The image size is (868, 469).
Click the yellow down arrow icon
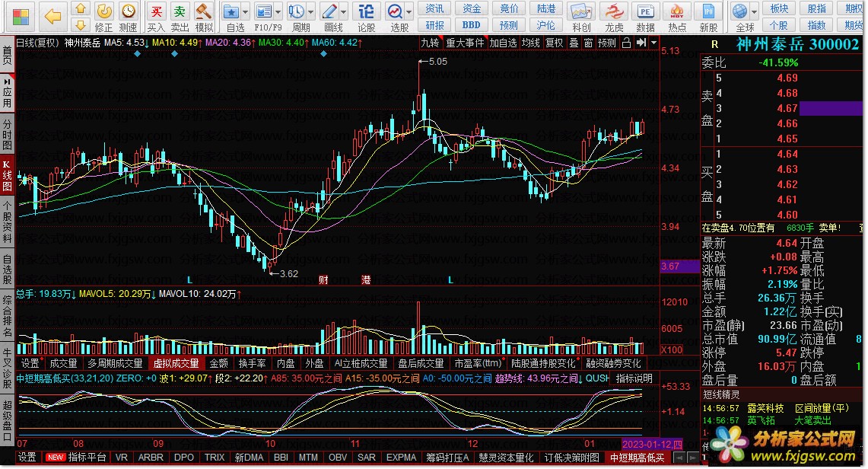click(x=81, y=25)
